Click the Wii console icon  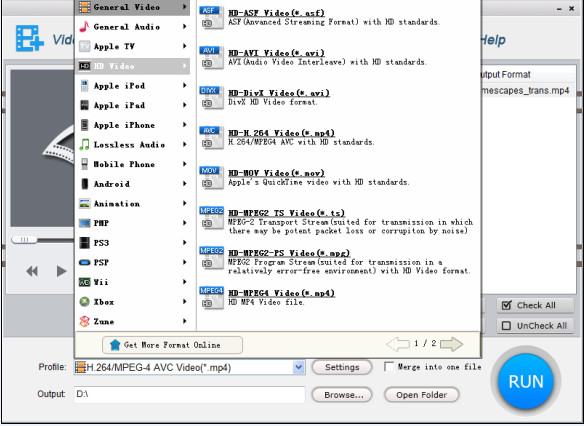[x=85, y=282]
